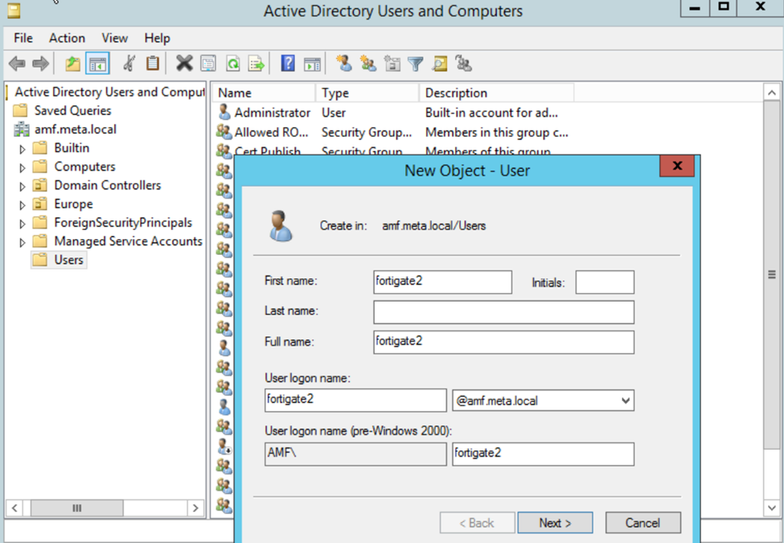Click the tree pane horizontal scroll left arrow
The image size is (784, 543).
coord(14,508)
